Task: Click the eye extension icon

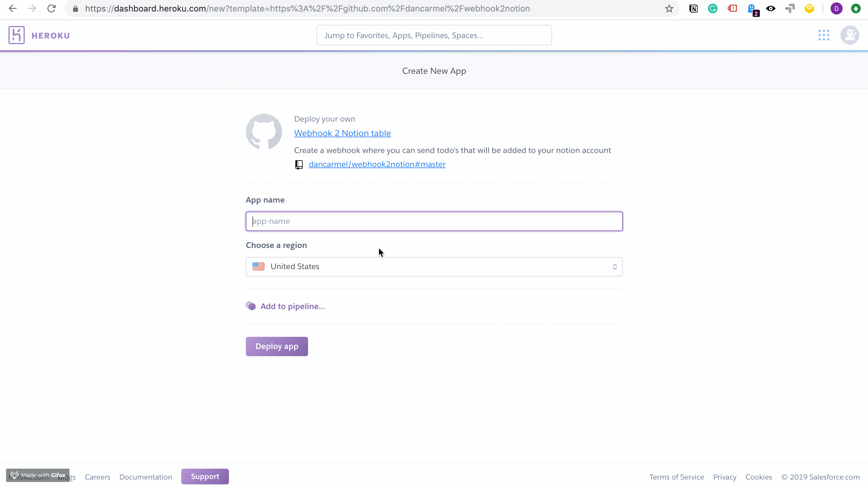Action: [x=771, y=9]
